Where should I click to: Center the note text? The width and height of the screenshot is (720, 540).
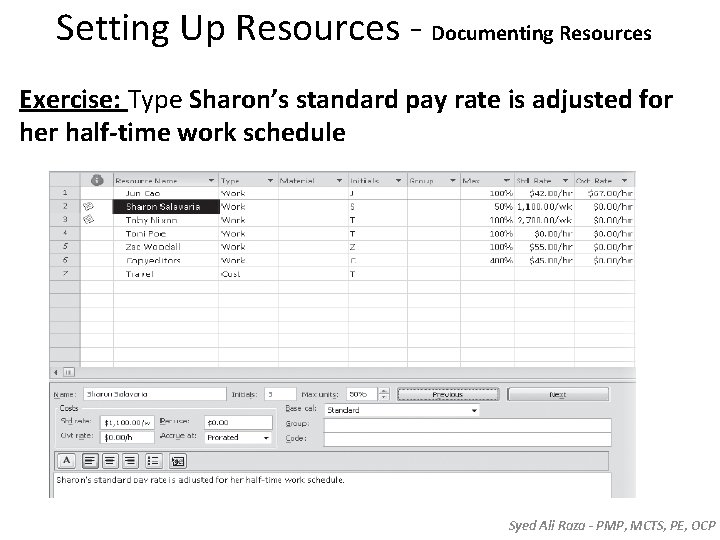tap(109, 461)
